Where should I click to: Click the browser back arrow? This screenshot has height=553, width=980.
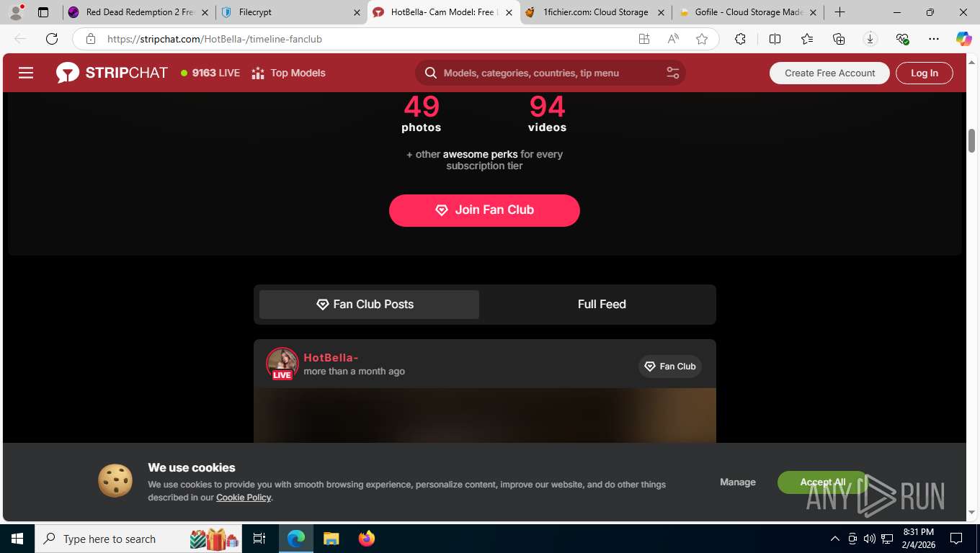point(20,39)
